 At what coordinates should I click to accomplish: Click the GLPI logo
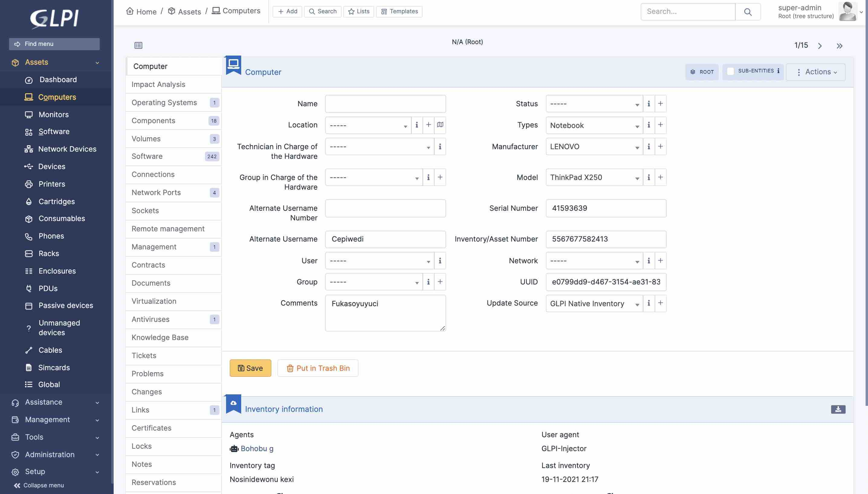pyautogui.click(x=54, y=19)
